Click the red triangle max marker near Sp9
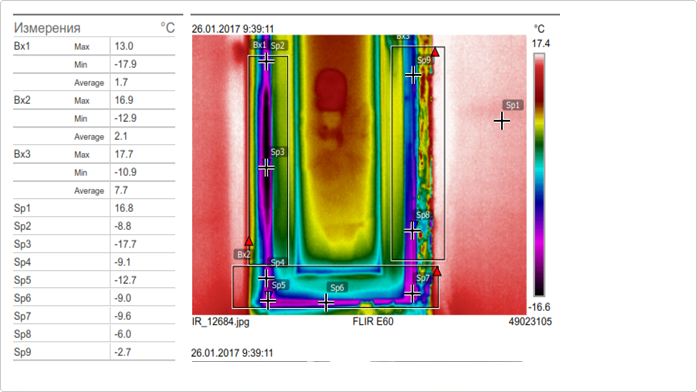697x392 pixels. click(x=435, y=52)
